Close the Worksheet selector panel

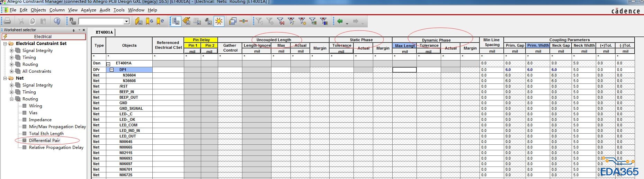(x=84, y=30)
